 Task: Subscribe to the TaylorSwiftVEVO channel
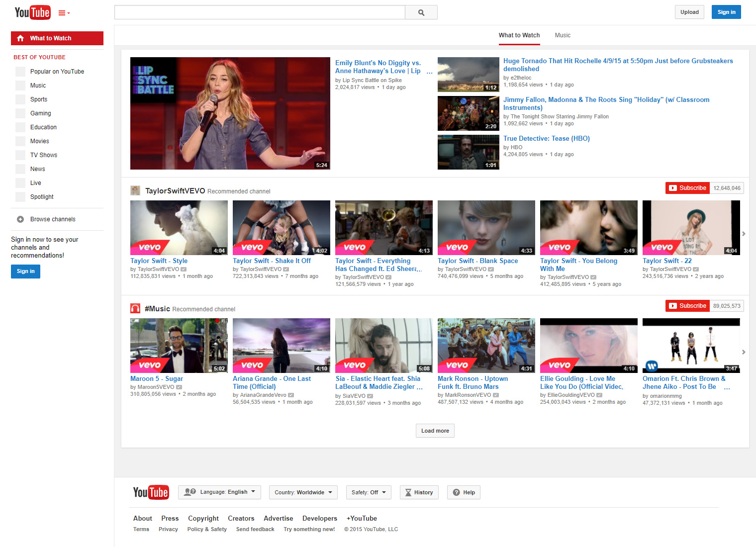point(687,188)
